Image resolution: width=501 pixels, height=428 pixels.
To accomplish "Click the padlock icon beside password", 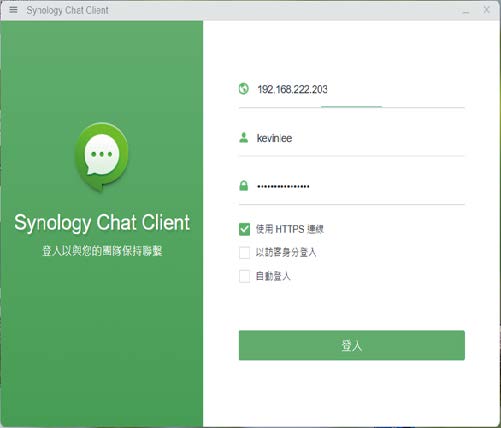I will [244, 186].
